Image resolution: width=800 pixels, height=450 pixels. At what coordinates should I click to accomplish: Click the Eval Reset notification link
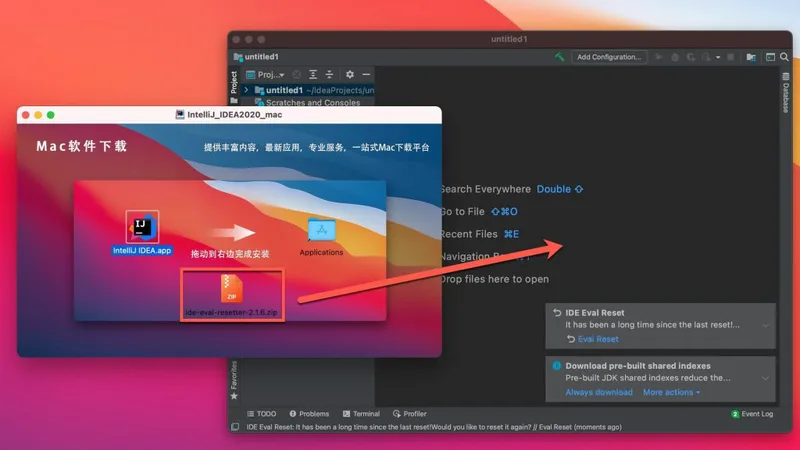point(598,339)
